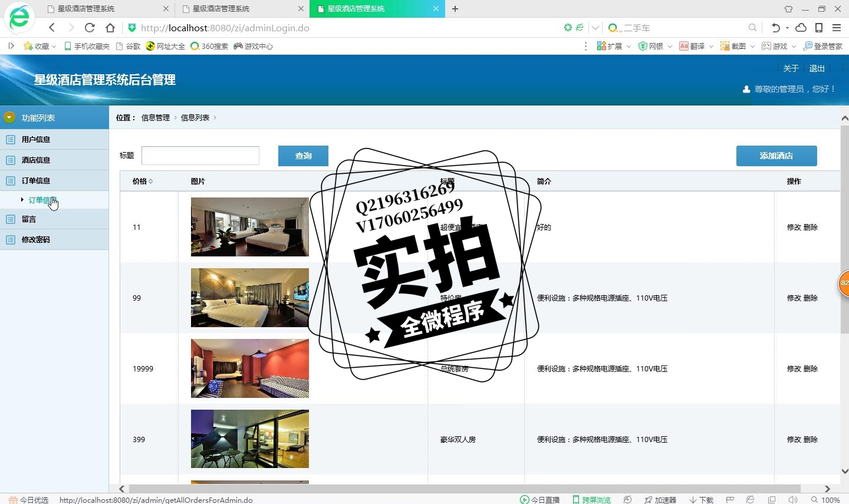Open the undo closed tabs dropdown arrow
Image resolution: width=849 pixels, height=504 pixels.
[787, 28]
